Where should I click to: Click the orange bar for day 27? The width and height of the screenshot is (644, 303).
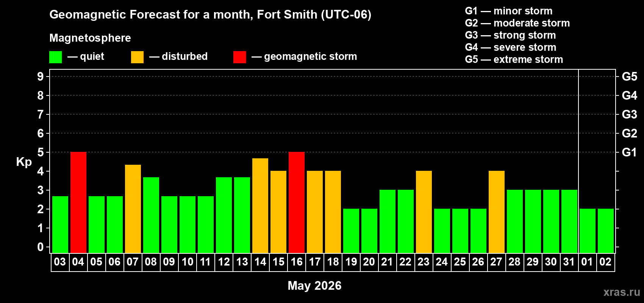pos(497,212)
